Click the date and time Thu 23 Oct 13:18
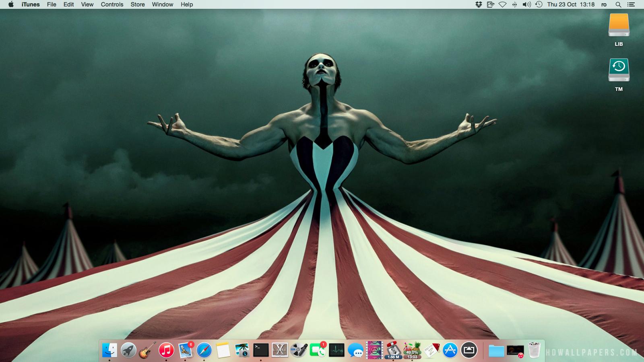Image resolution: width=644 pixels, height=362 pixels. click(571, 4)
